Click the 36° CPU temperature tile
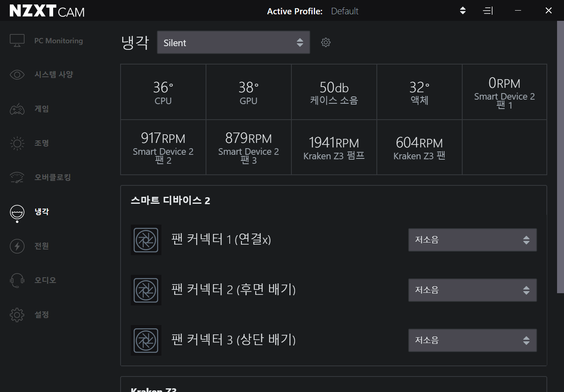The height and width of the screenshot is (392, 564). tap(163, 92)
